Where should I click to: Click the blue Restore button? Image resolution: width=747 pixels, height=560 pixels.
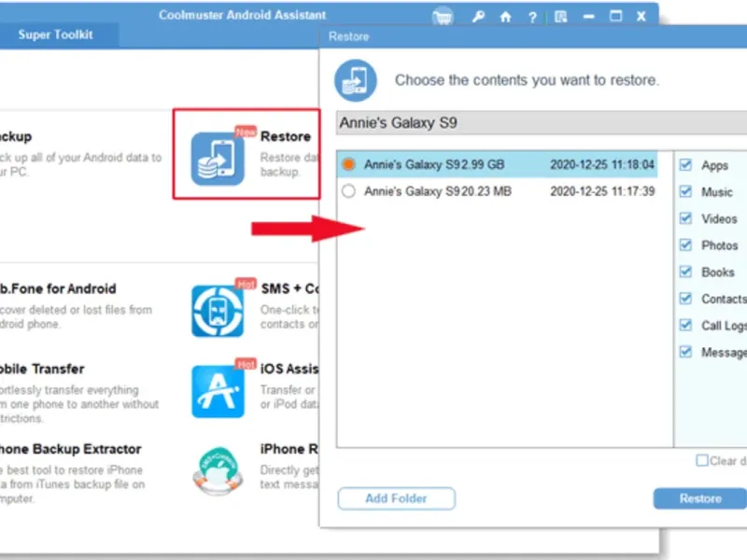pyautogui.click(x=699, y=498)
